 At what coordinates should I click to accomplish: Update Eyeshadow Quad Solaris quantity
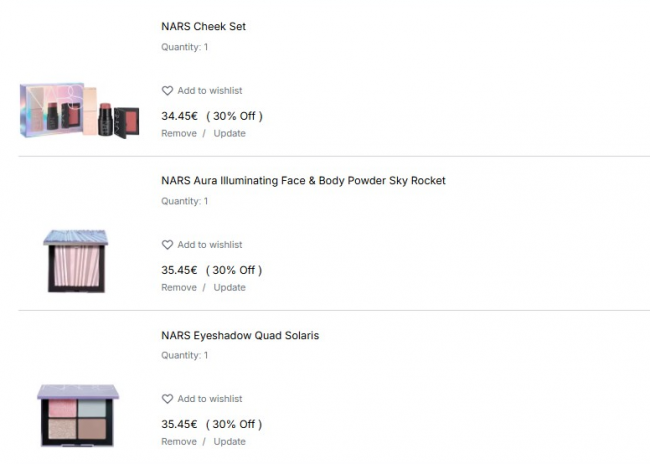(x=229, y=441)
